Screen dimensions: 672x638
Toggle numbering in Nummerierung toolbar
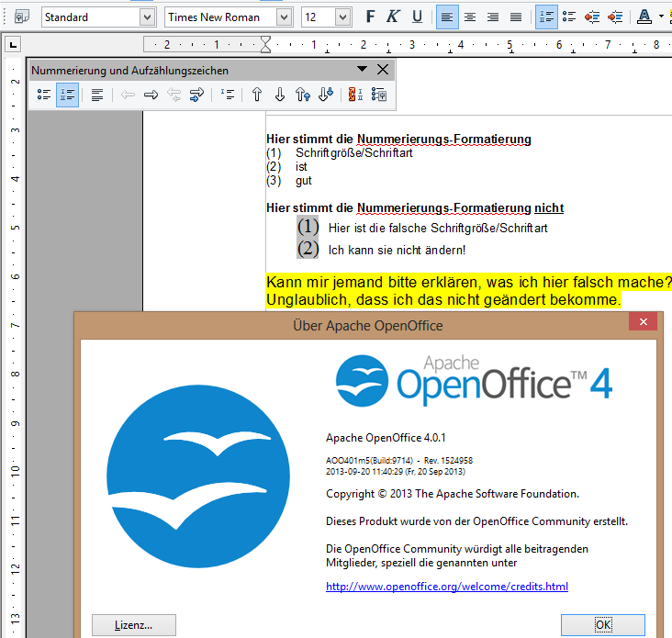click(67, 95)
